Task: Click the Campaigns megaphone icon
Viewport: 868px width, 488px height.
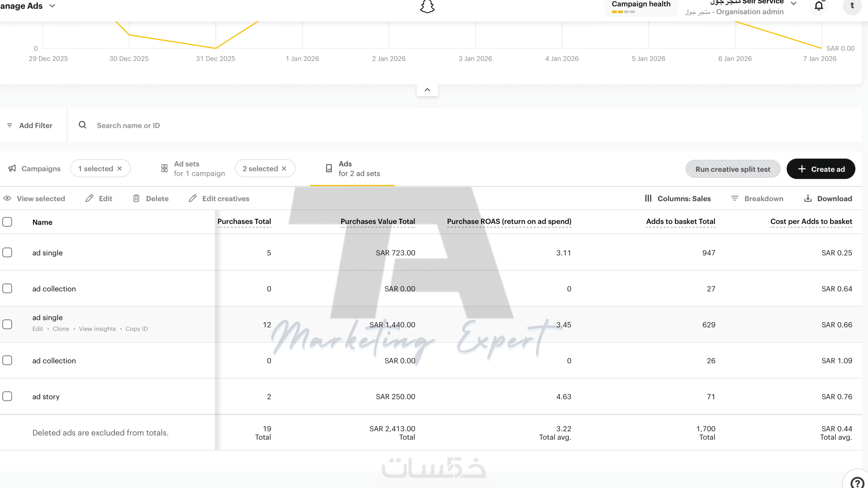Action: 12,168
